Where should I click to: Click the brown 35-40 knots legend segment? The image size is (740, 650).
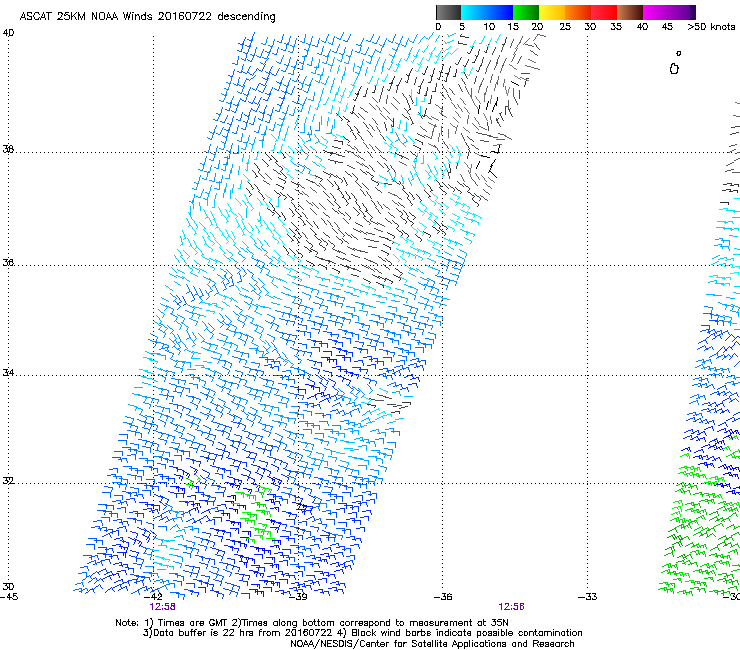coord(630,12)
